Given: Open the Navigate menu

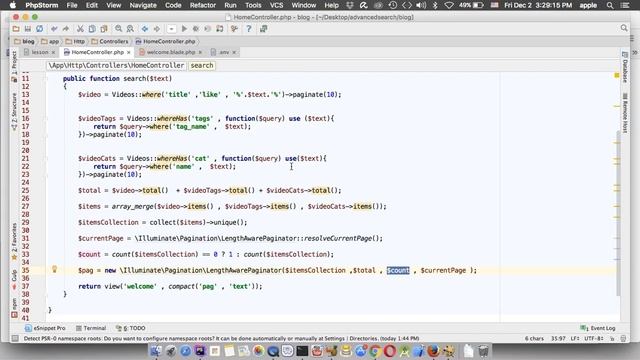Looking at the screenshot, I should (x=143, y=5).
